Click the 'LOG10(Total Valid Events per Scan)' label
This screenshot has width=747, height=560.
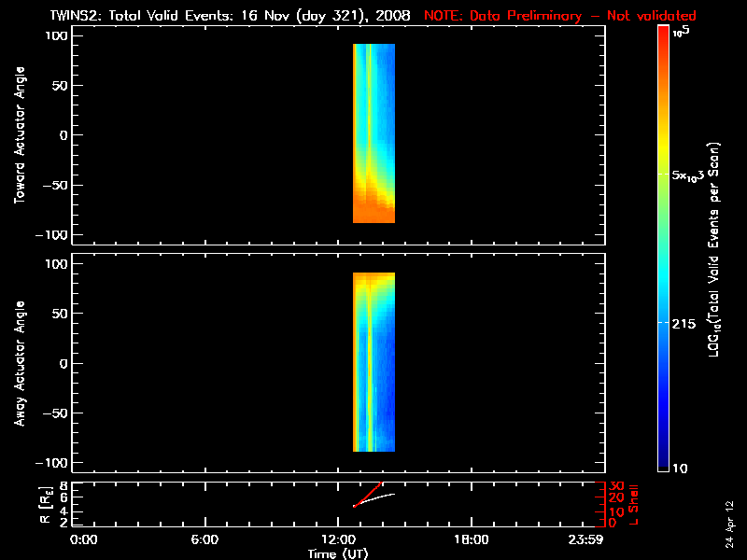(x=713, y=249)
